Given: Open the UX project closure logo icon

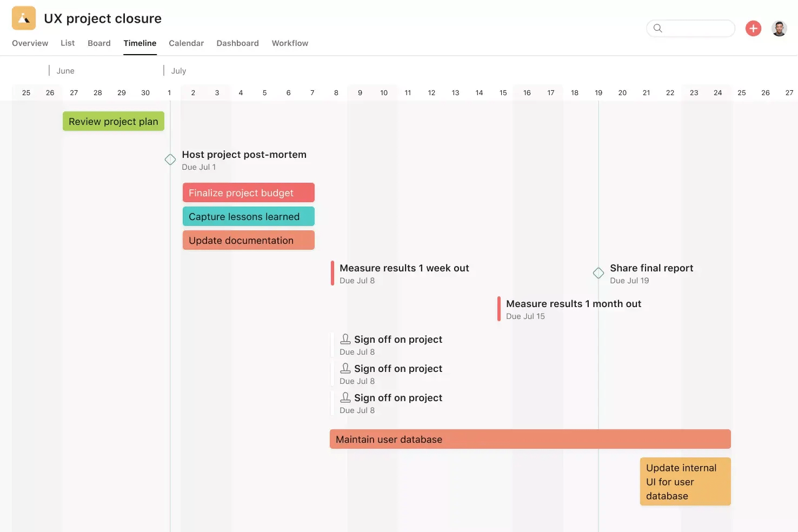Looking at the screenshot, I should tap(23, 17).
